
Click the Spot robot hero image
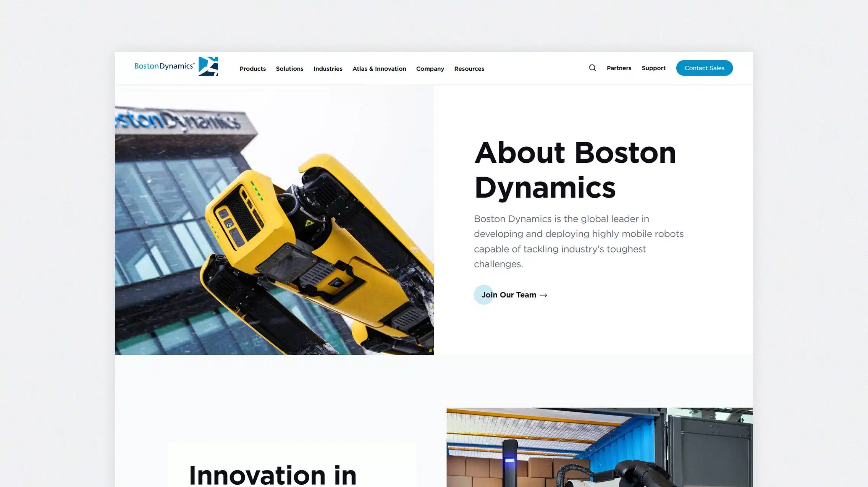click(x=274, y=220)
